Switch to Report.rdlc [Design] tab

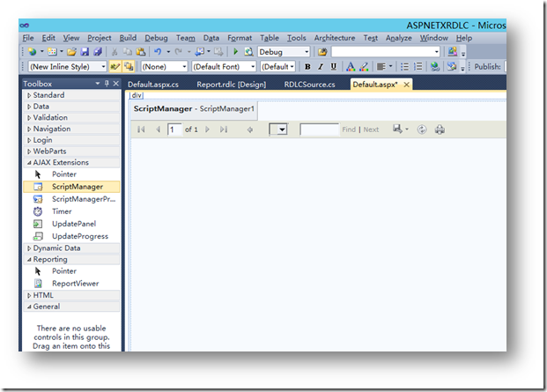pyautogui.click(x=232, y=85)
